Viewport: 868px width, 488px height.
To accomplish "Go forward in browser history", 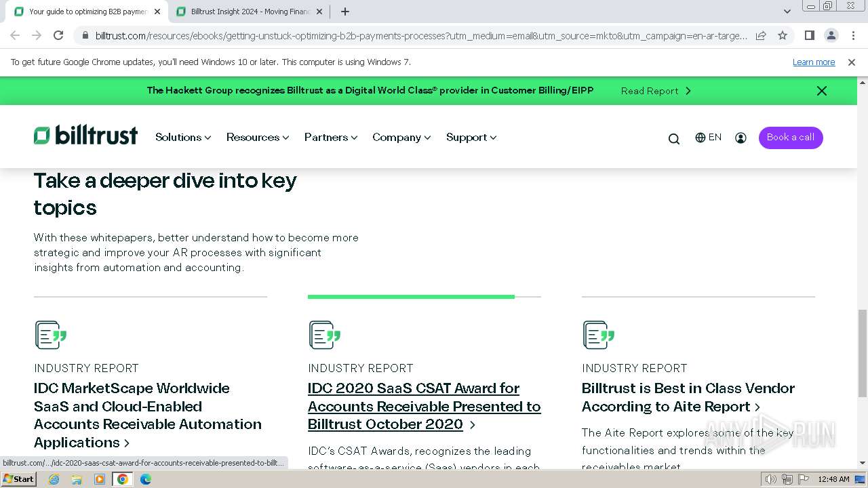I will pos(37,35).
